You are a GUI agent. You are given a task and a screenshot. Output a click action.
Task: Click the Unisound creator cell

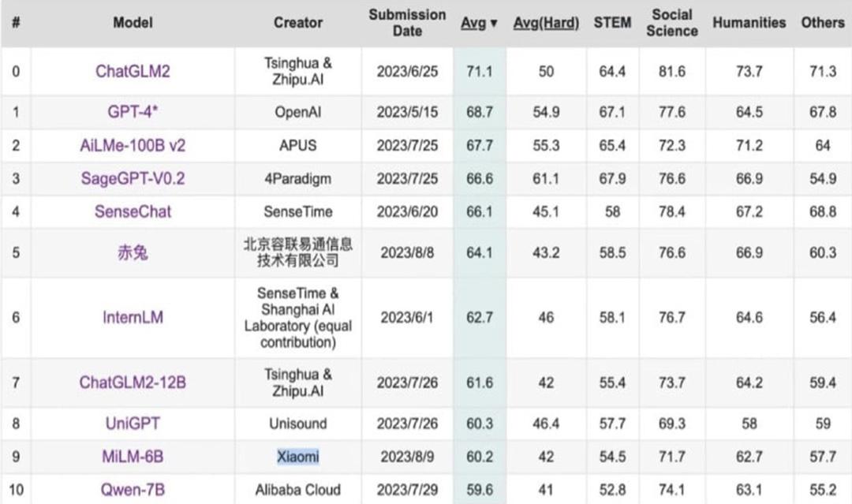[x=297, y=424]
